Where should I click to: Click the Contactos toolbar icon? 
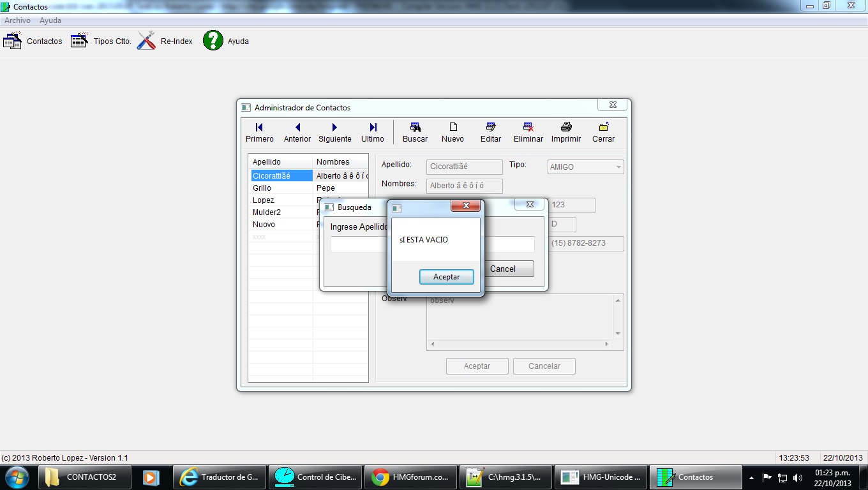pyautogui.click(x=13, y=41)
